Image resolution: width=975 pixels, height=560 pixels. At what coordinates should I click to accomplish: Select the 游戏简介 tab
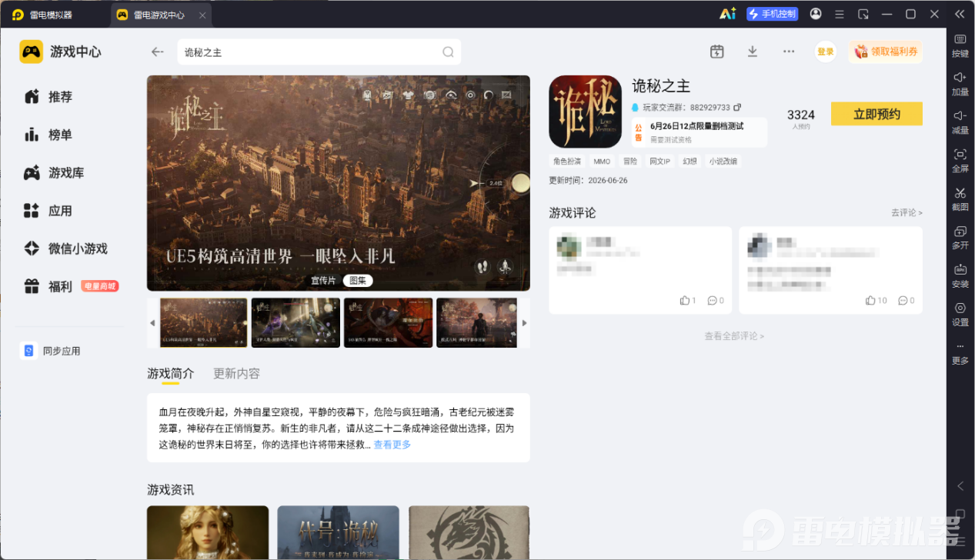click(x=171, y=373)
